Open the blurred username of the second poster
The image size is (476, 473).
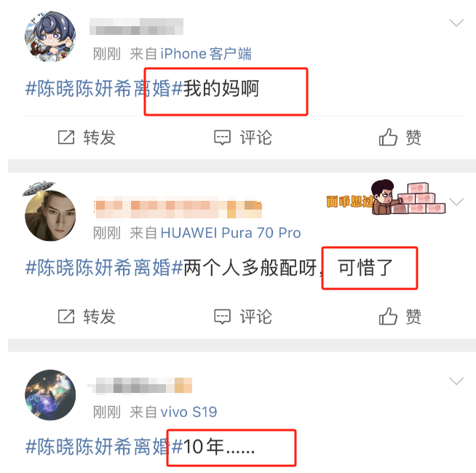point(178,207)
